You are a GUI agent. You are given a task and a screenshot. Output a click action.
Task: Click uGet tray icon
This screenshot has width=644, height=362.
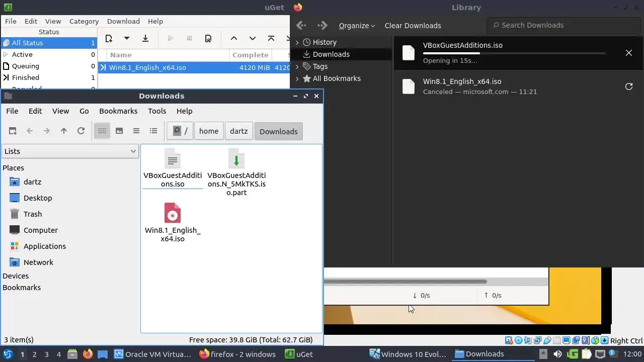[572, 354]
